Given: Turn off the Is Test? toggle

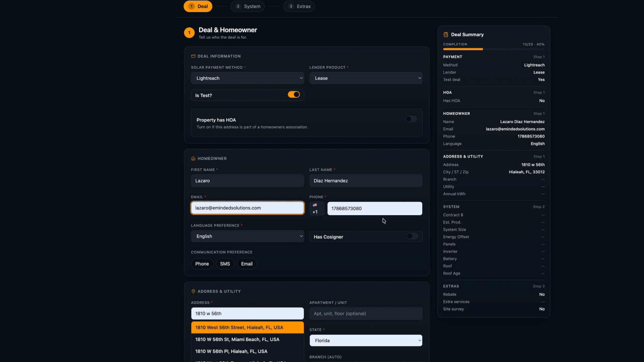Looking at the screenshot, I should [x=294, y=95].
